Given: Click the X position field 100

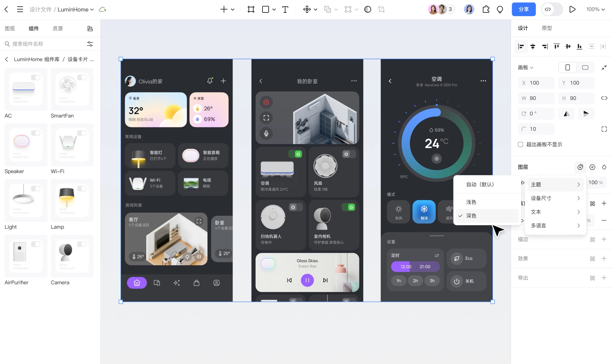Looking at the screenshot, I should 536,83.
